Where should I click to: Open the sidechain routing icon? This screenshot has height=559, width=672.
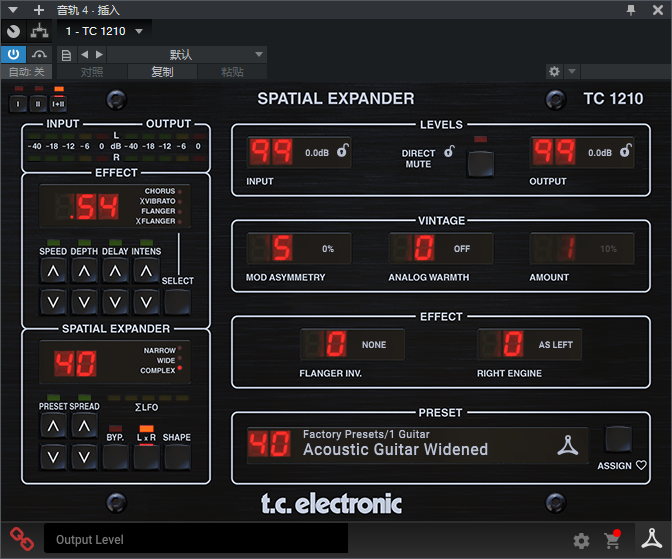(39, 31)
